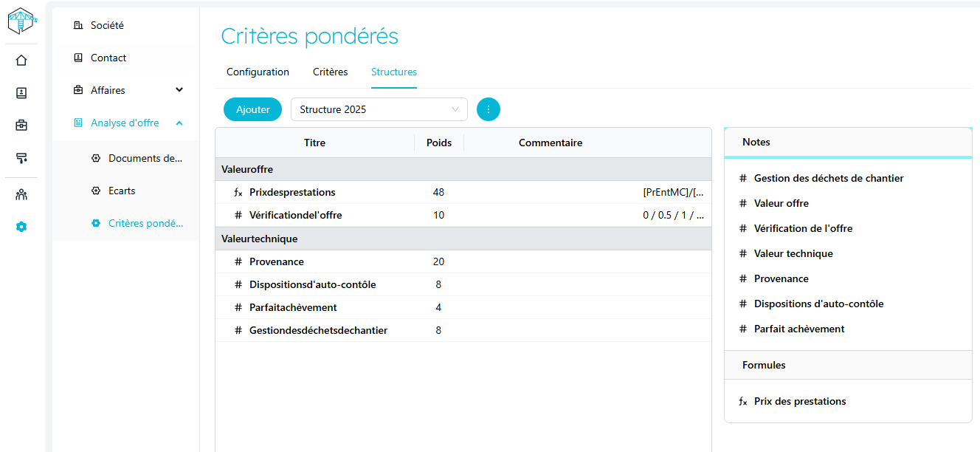Switch to the Configuration tab

pyautogui.click(x=258, y=72)
